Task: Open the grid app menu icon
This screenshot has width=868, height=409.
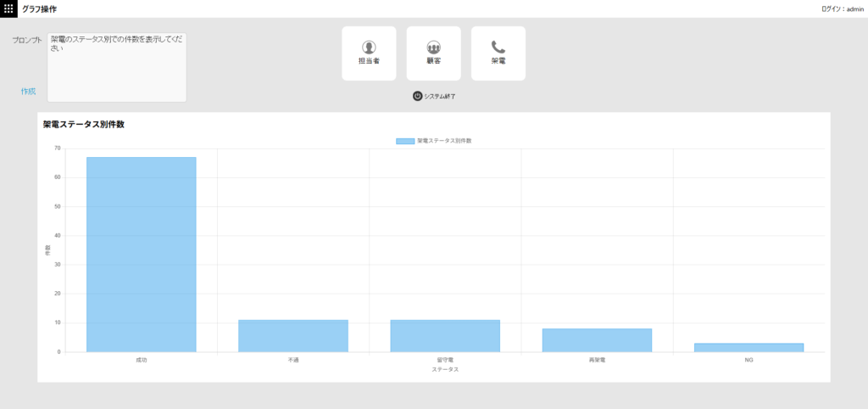Action: pos(8,8)
